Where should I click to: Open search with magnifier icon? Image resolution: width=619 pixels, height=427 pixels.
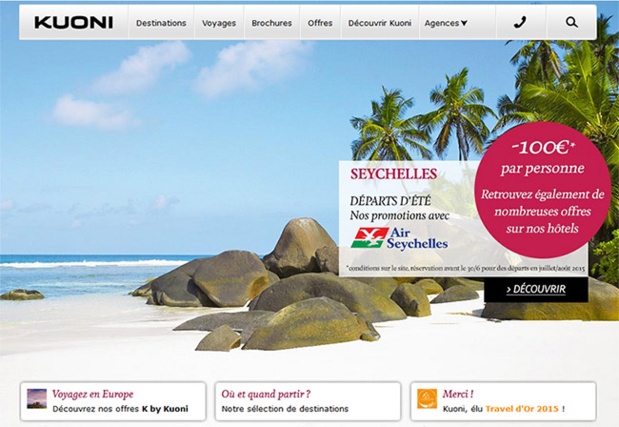point(571,22)
